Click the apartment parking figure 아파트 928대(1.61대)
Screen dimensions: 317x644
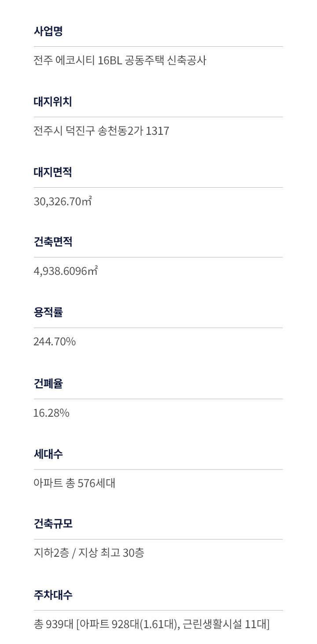[x=129, y=624]
